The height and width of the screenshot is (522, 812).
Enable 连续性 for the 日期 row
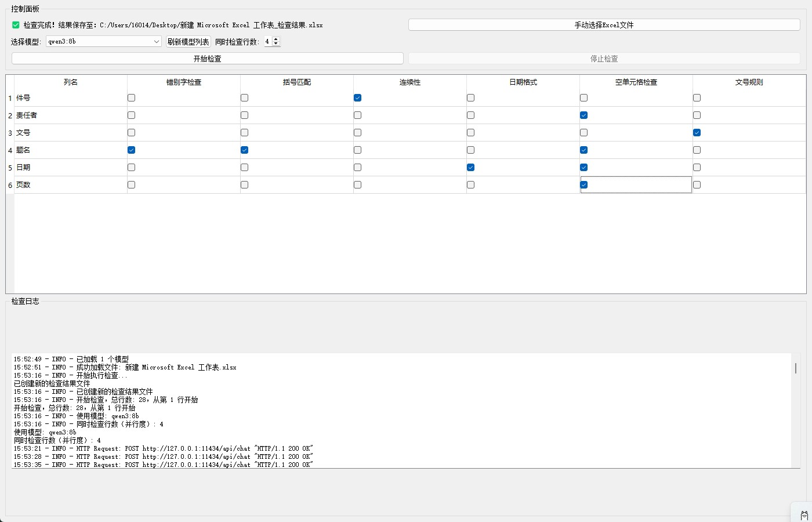tap(357, 168)
